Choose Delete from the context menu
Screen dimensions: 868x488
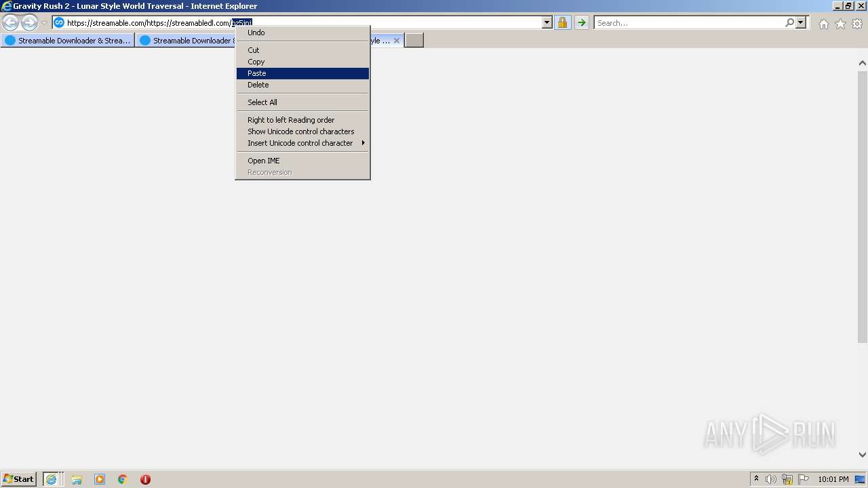pyautogui.click(x=302, y=85)
